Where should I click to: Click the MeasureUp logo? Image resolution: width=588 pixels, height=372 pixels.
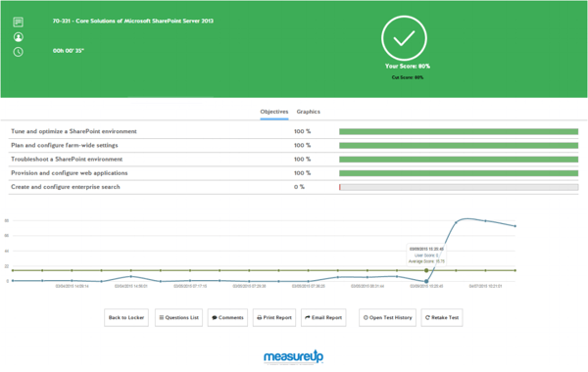(x=293, y=356)
